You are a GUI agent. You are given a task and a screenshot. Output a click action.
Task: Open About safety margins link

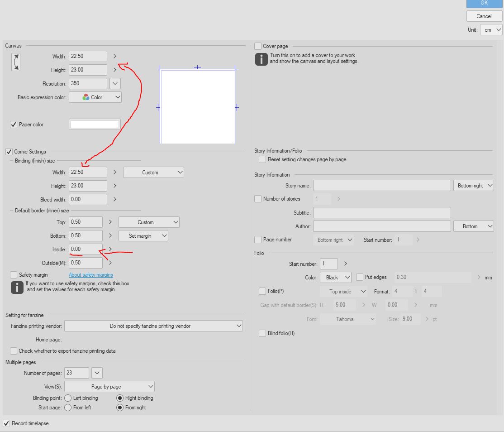tap(90, 275)
